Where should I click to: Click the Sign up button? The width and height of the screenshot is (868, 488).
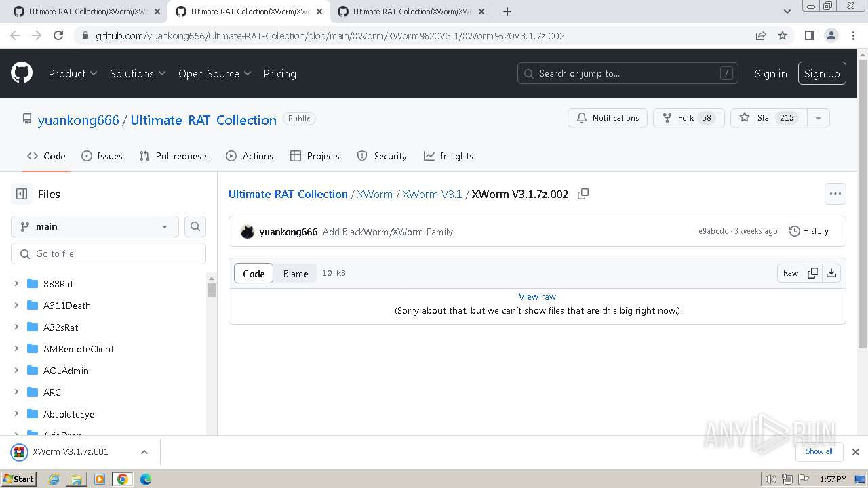(x=822, y=73)
